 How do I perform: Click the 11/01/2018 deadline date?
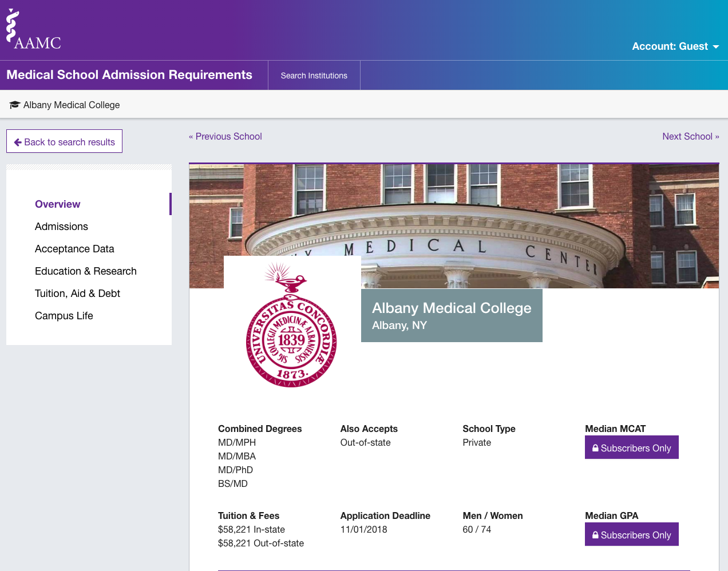[x=364, y=529]
